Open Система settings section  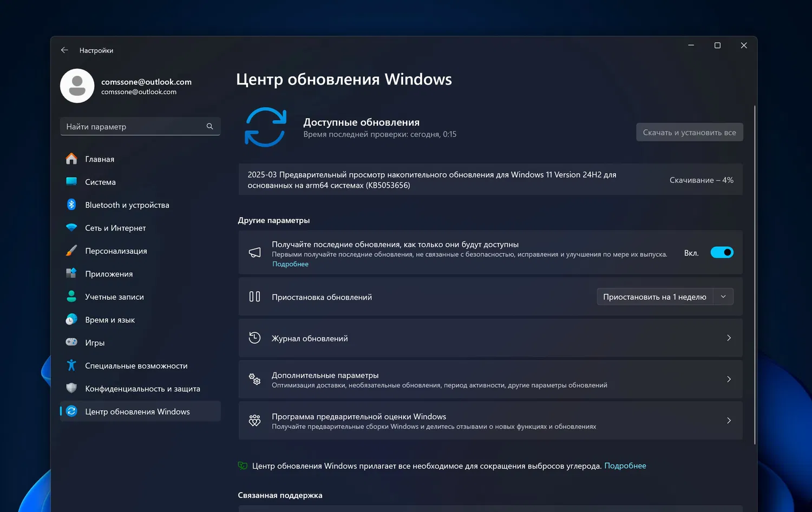(x=140, y=182)
